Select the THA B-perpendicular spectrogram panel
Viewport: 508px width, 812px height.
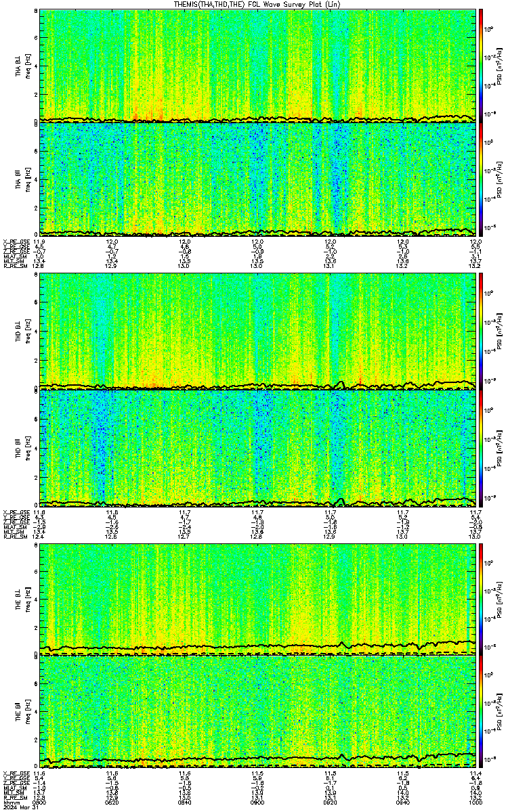(257, 65)
